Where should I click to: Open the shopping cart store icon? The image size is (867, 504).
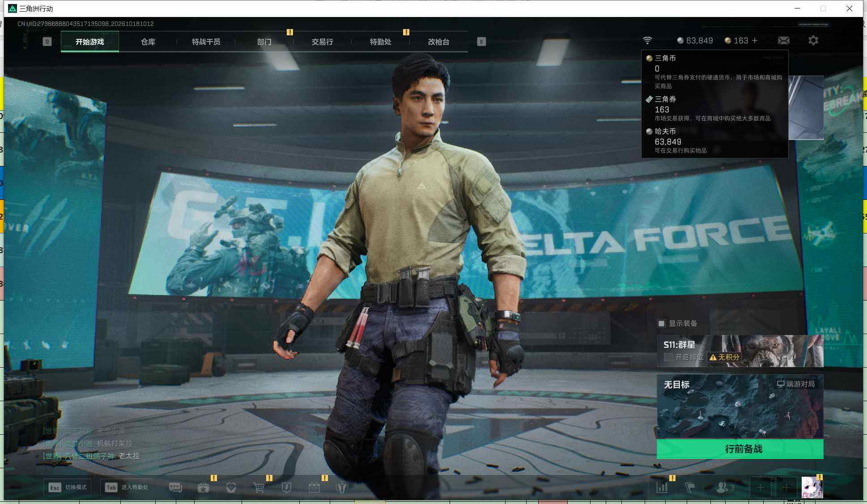259,487
